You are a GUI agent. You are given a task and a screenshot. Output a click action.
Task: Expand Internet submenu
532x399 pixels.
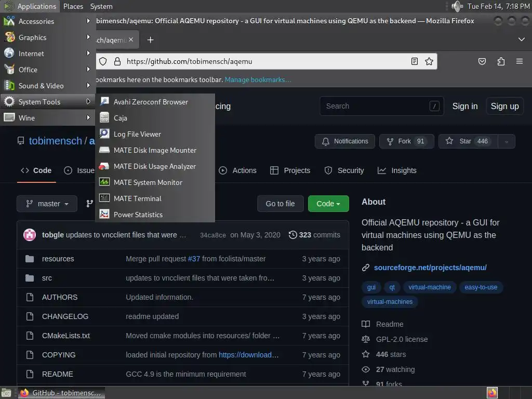pos(47,54)
